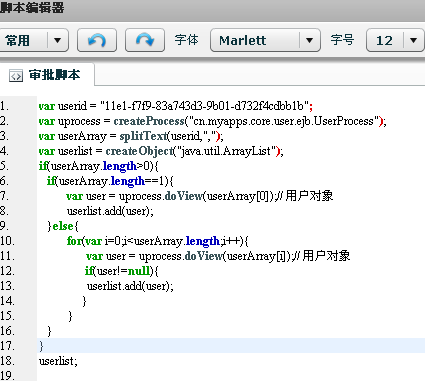Click the 字体 label
The image size is (425, 381).
click(x=187, y=40)
